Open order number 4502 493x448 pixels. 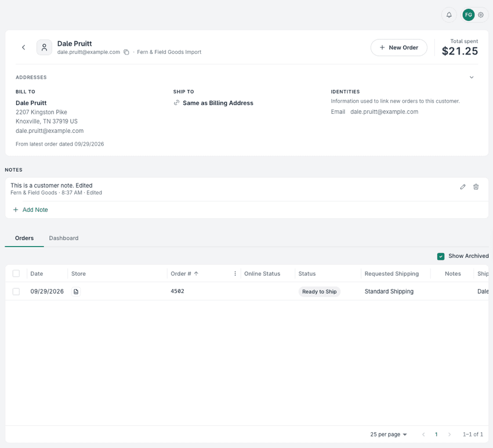177,291
